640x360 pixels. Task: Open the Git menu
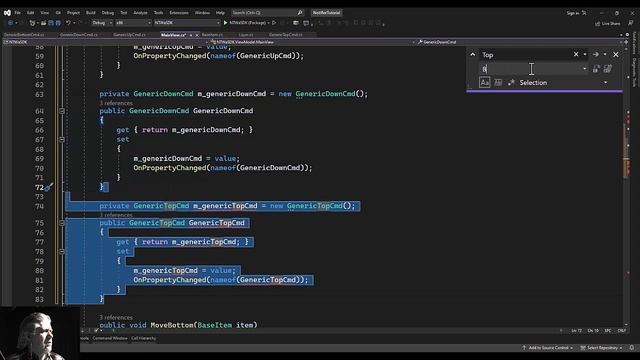(58, 13)
